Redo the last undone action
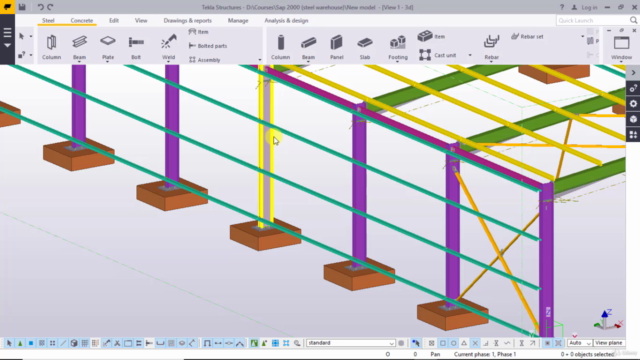 coord(50,7)
